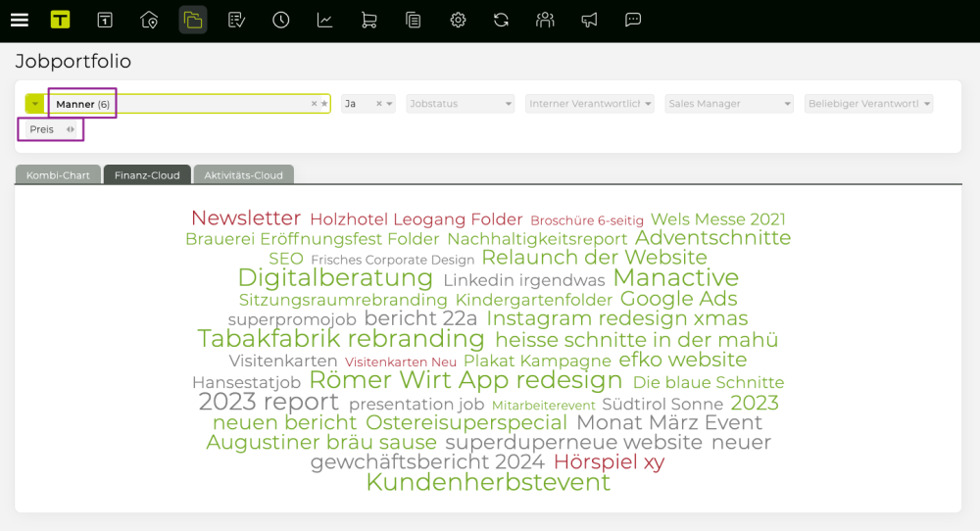This screenshot has width=980, height=531.
Task: Click Visitenkarten Neu in red
Action: 401,362
